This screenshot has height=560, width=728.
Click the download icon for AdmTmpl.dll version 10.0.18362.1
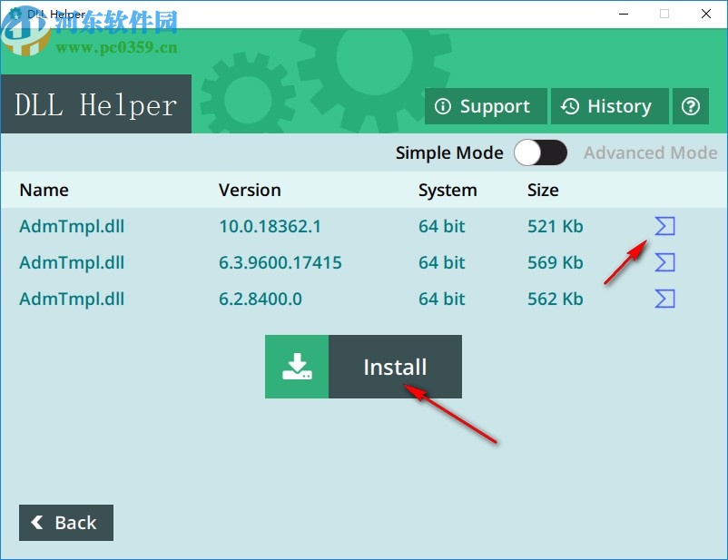(x=664, y=226)
